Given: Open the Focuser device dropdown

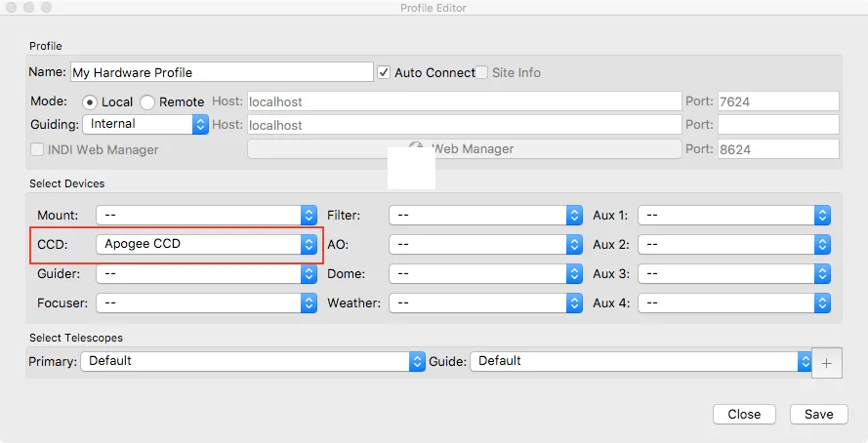Looking at the screenshot, I should click(206, 303).
